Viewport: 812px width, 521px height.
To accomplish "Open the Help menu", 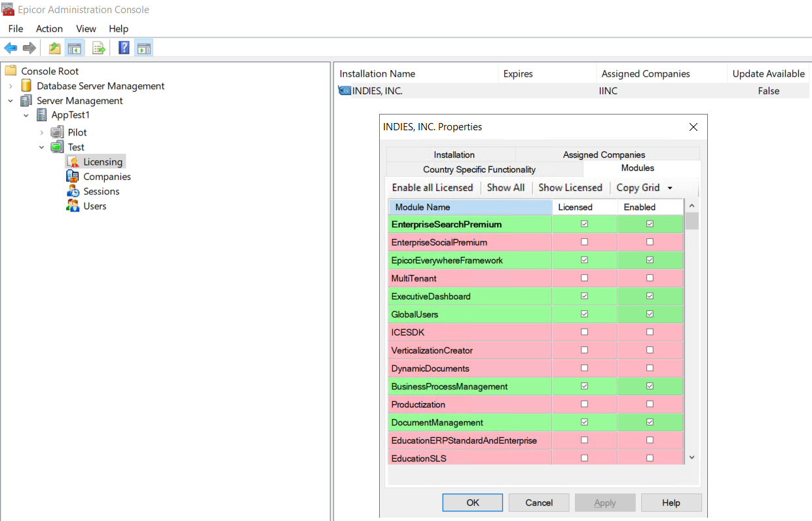I will 119,29.
